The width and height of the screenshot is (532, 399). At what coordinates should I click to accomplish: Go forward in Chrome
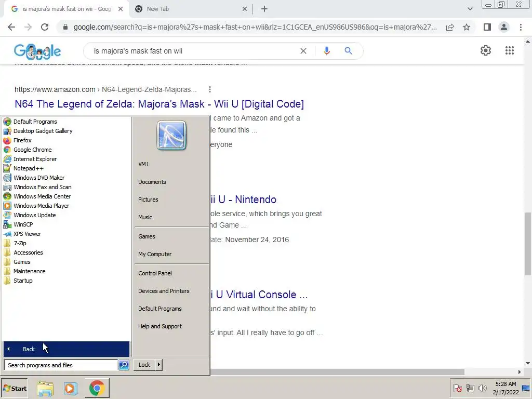tap(28, 27)
